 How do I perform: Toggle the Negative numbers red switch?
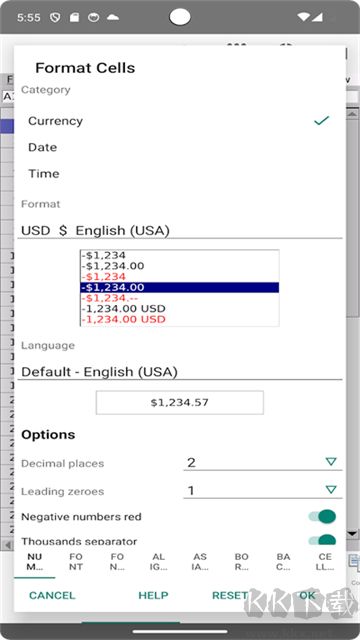click(322, 516)
